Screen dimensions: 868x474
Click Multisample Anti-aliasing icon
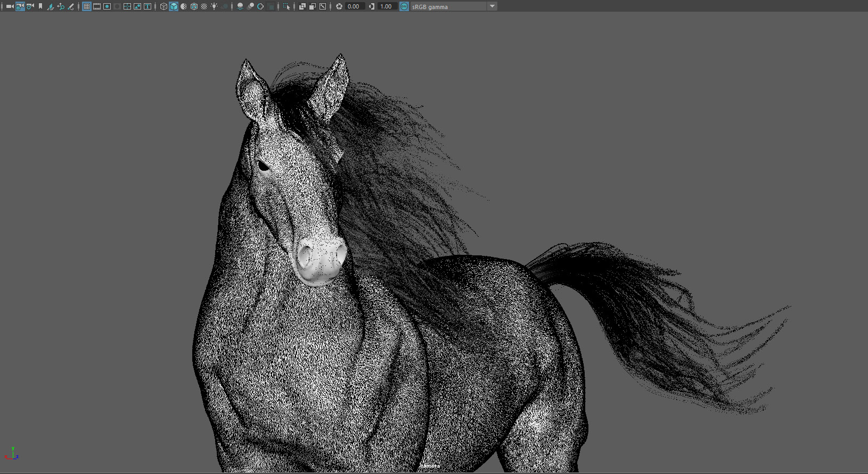click(x=260, y=6)
